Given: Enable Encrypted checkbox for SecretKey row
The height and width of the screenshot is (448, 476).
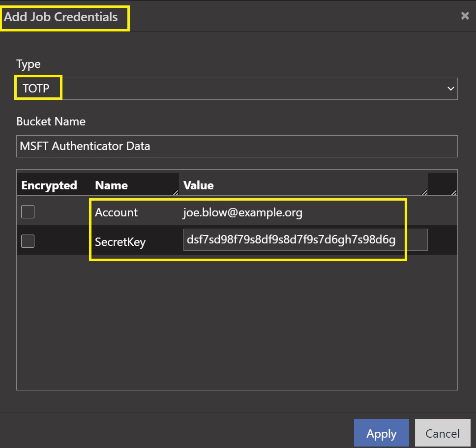Looking at the screenshot, I should click(28, 241).
